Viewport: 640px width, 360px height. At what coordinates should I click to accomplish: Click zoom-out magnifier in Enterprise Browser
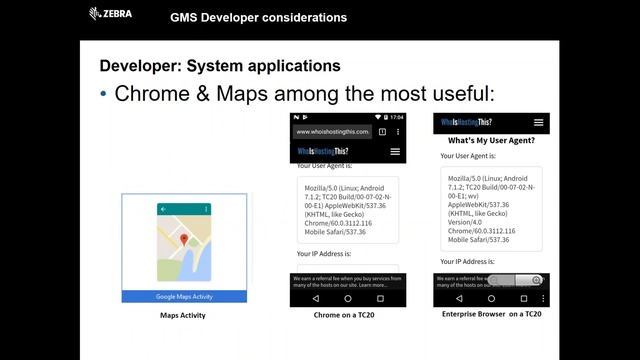[x=494, y=280]
